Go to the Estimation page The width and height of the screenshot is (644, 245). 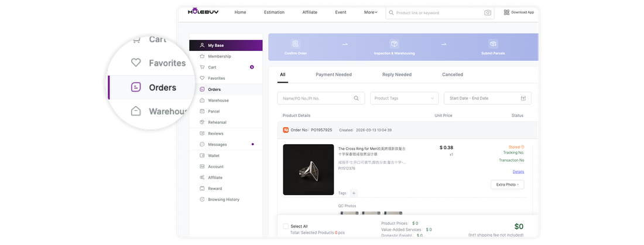coord(274,12)
